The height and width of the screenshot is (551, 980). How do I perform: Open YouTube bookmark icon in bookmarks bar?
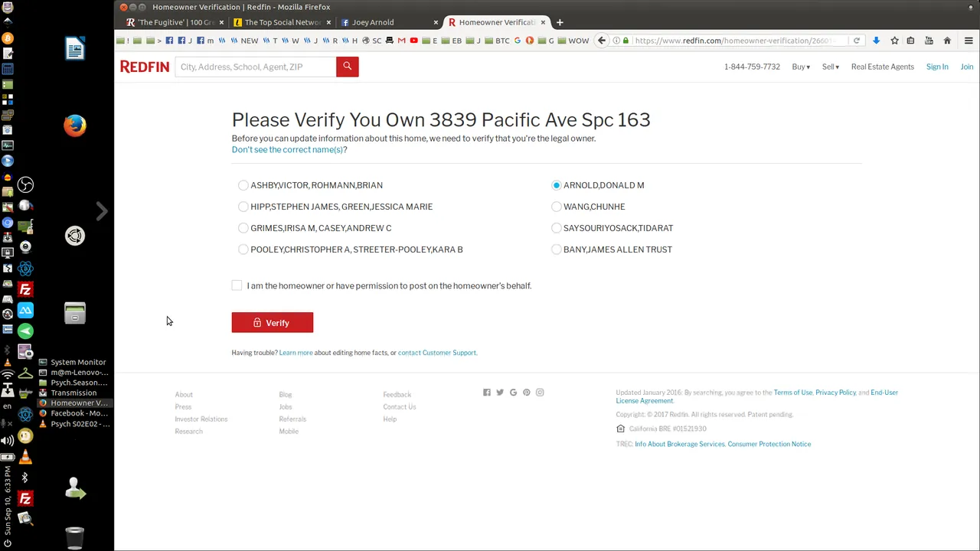pyautogui.click(x=414, y=41)
